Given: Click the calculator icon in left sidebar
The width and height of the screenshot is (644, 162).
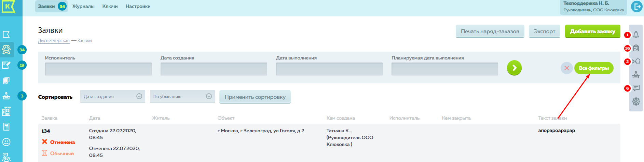Looking at the screenshot, I should coord(6,126).
